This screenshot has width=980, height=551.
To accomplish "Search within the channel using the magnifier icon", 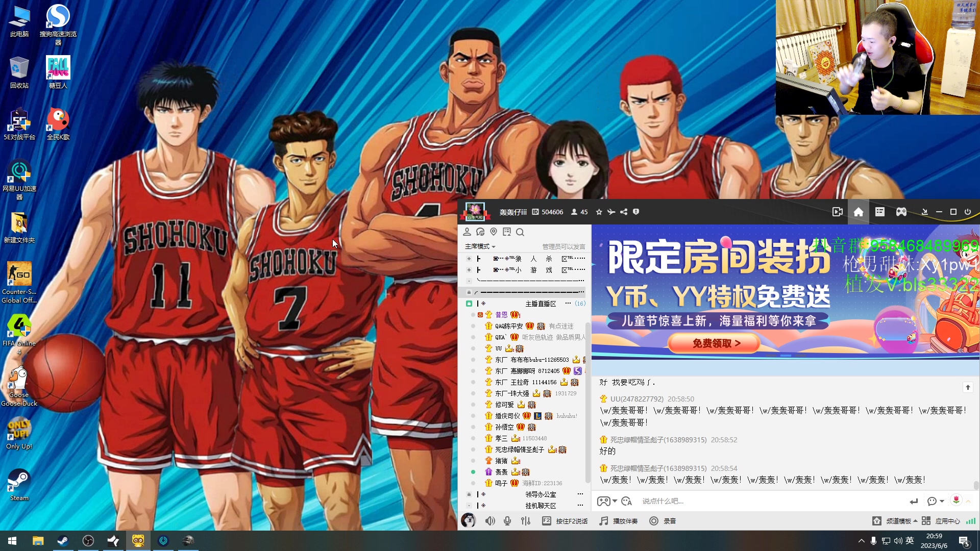I will (520, 232).
